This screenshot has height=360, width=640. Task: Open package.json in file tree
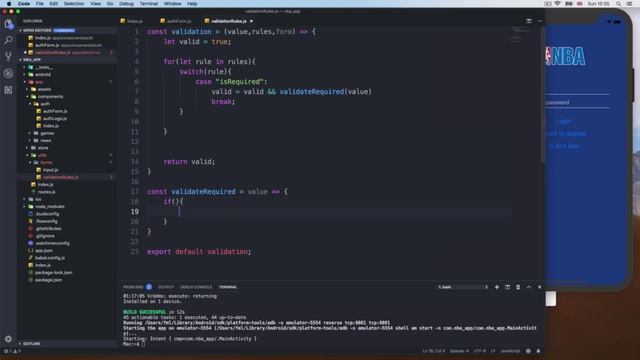(49, 280)
